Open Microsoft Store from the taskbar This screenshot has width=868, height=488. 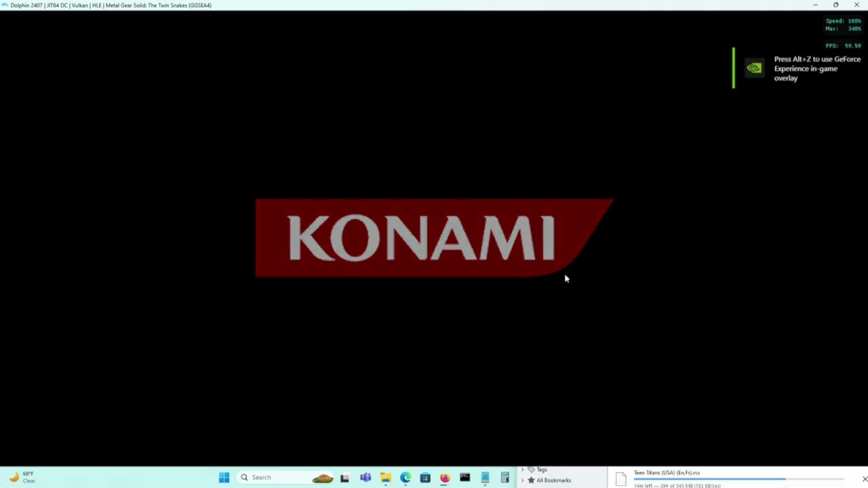(425, 478)
